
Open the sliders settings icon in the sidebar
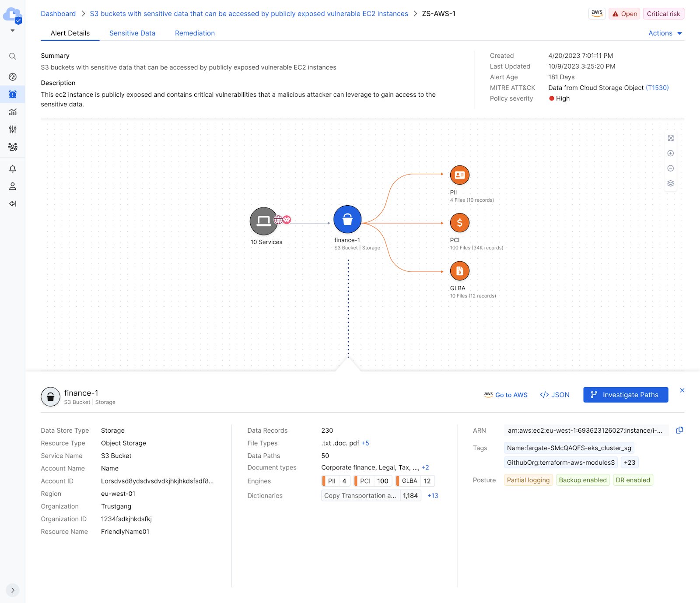pyautogui.click(x=13, y=130)
